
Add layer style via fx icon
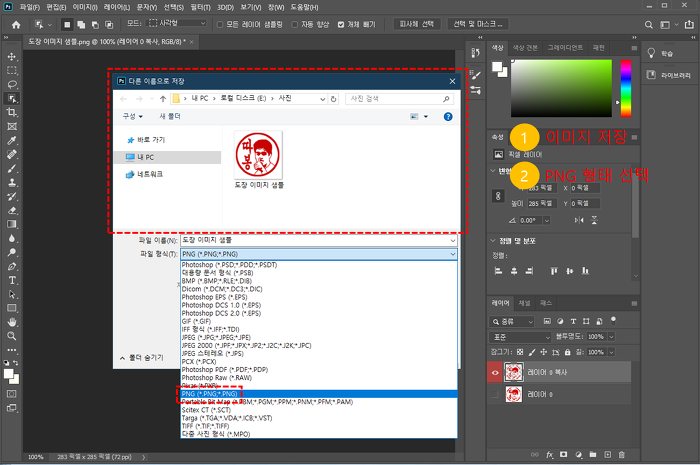[550, 455]
